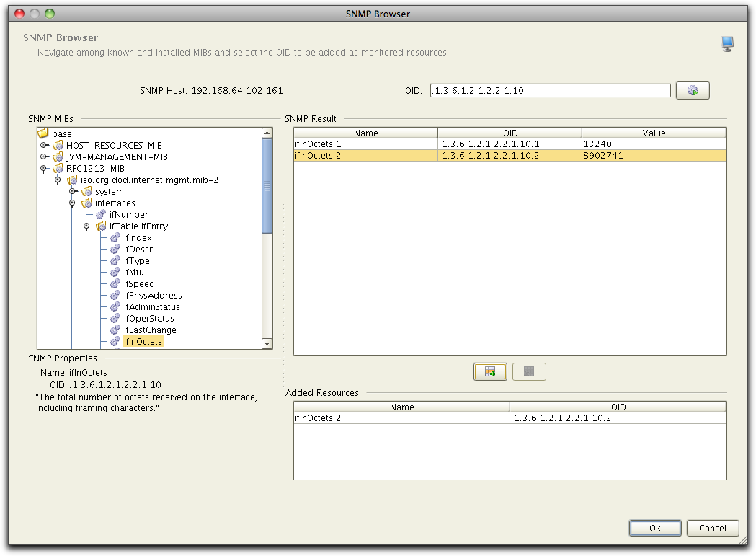This screenshot has height=556, width=756.
Task: Click the ifDescr gear icon
Action: click(x=115, y=249)
